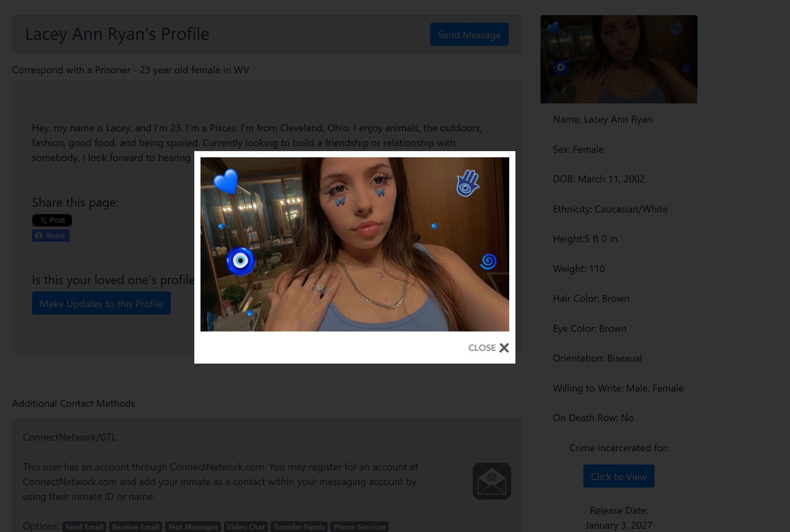Click the Send Message button
This screenshot has height=532, width=790.
coord(469,35)
